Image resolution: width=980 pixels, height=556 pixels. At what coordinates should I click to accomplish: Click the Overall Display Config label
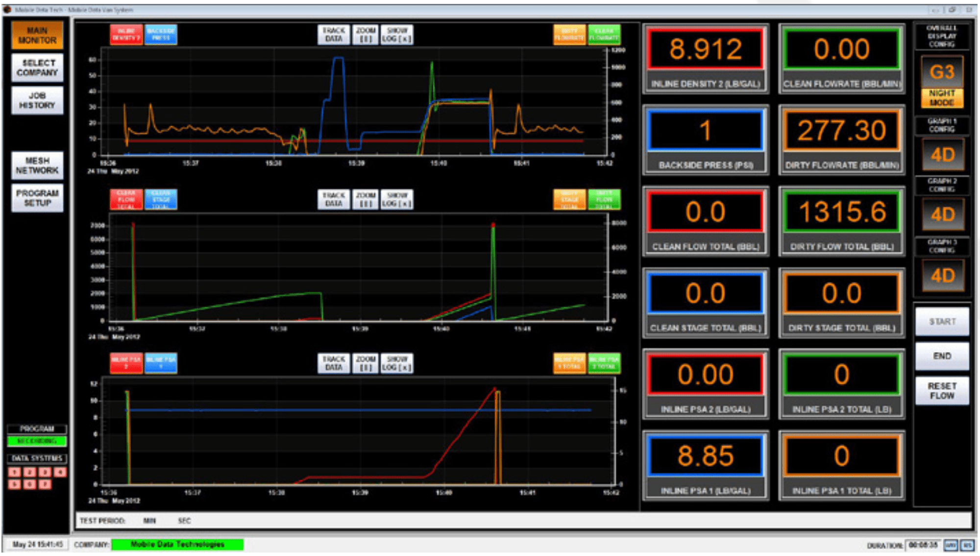(x=942, y=36)
